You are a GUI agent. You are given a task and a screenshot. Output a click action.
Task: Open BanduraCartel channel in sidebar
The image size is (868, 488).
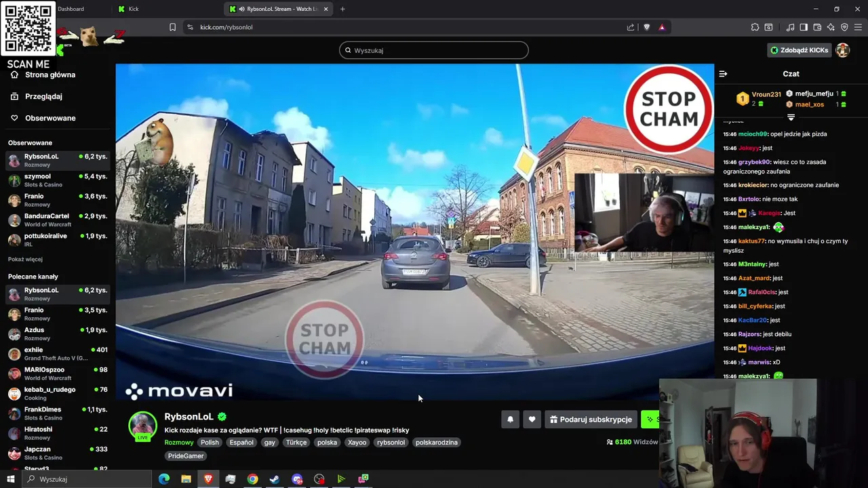(x=58, y=220)
